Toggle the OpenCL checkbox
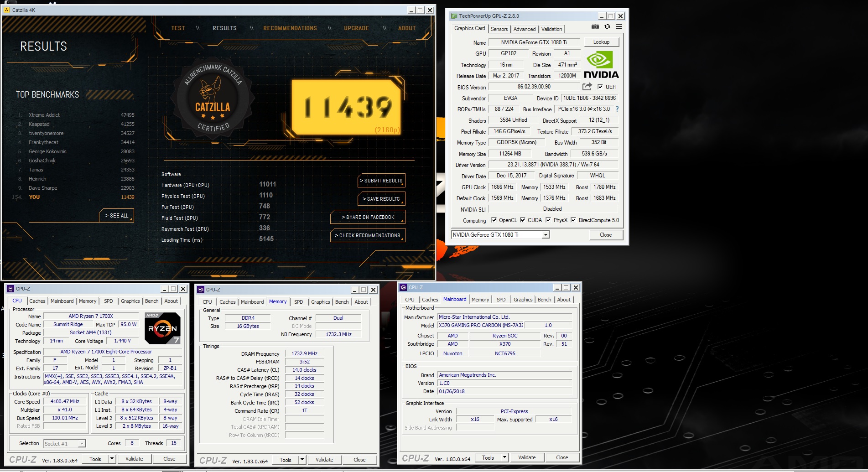The width and height of the screenshot is (868, 472). pyautogui.click(x=494, y=220)
